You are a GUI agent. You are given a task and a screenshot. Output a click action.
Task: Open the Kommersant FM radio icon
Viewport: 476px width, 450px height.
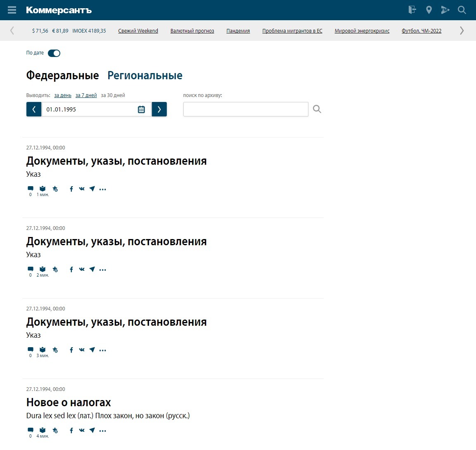pos(445,10)
